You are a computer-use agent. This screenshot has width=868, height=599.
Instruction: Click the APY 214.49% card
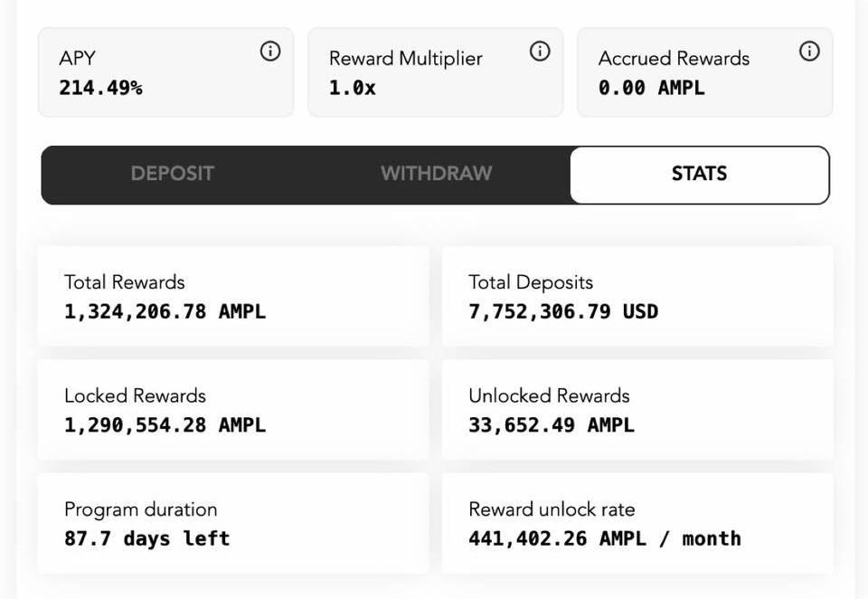(165, 72)
